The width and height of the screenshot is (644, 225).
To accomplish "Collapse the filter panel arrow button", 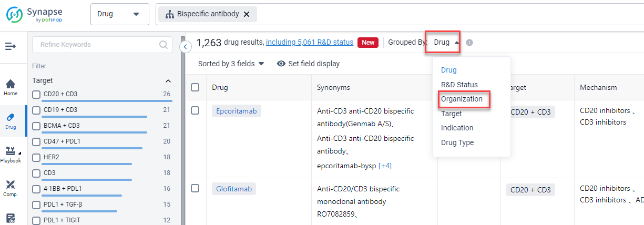I will pos(186,47).
